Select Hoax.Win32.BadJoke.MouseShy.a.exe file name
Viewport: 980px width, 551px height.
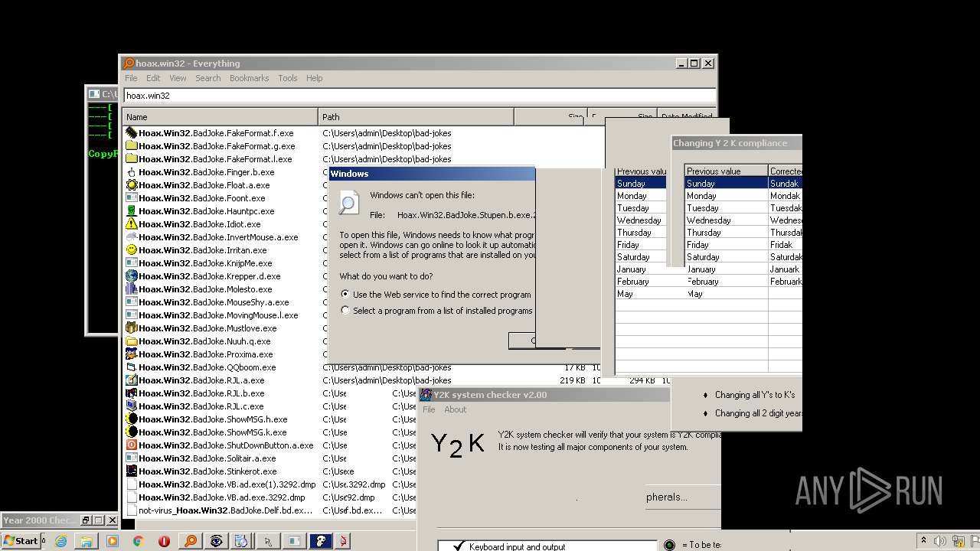coord(214,302)
